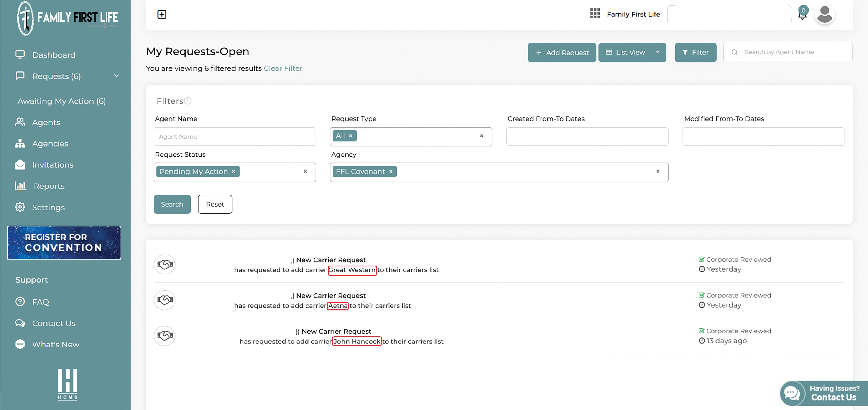Open the John Hancock carrier request

click(499, 336)
